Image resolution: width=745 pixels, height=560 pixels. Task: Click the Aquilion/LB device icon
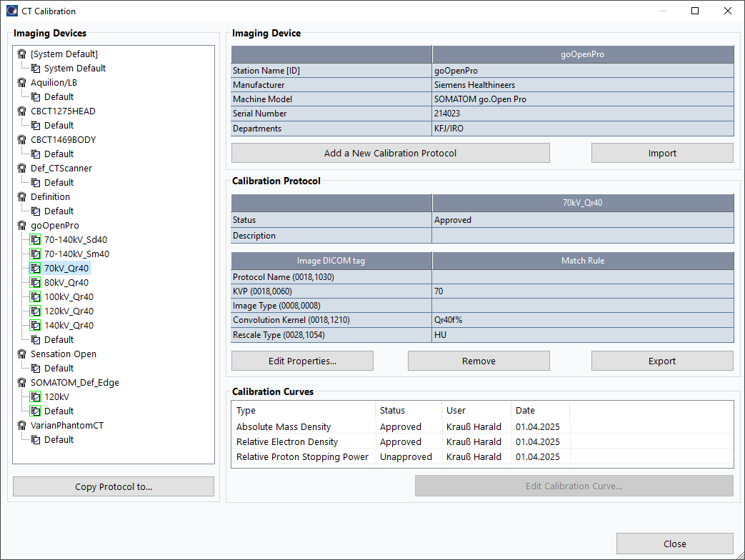click(x=22, y=83)
